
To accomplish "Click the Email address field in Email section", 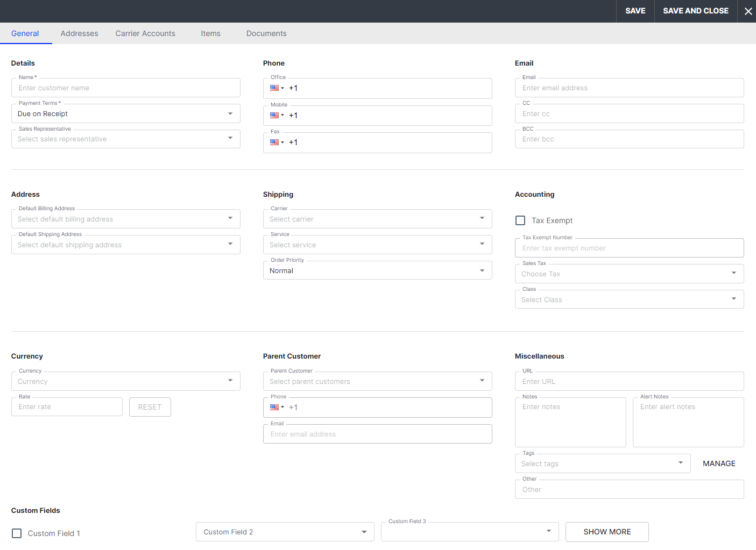I will click(x=630, y=88).
